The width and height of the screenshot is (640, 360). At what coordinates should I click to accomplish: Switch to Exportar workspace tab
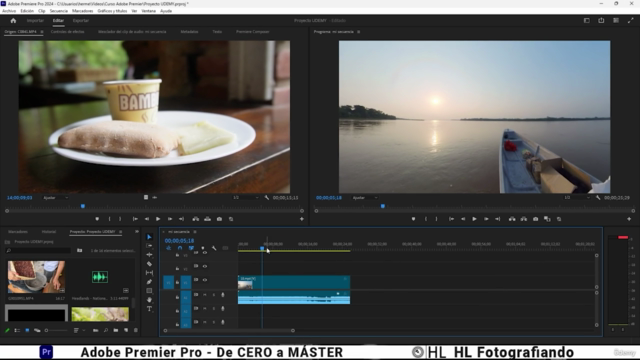point(81,20)
